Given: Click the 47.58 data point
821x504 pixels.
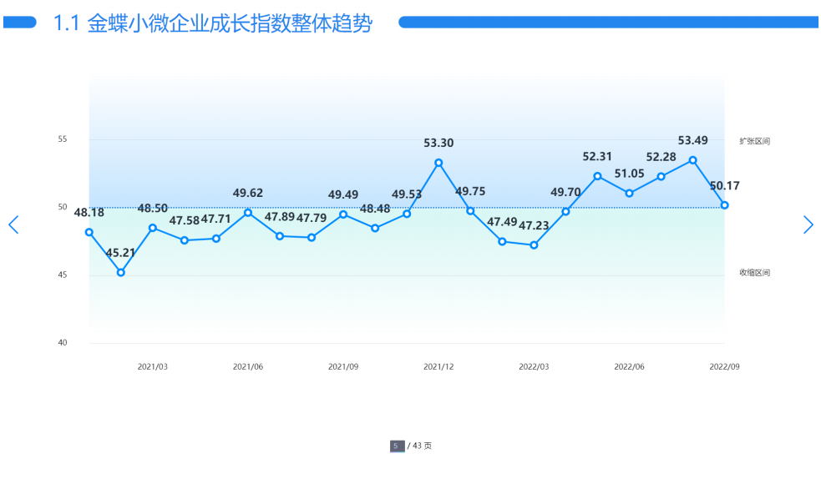Looking at the screenshot, I should click(185, 240).
